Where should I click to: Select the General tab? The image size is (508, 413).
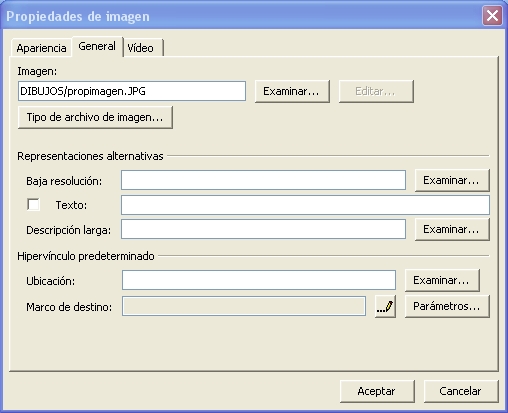point(97,46)
